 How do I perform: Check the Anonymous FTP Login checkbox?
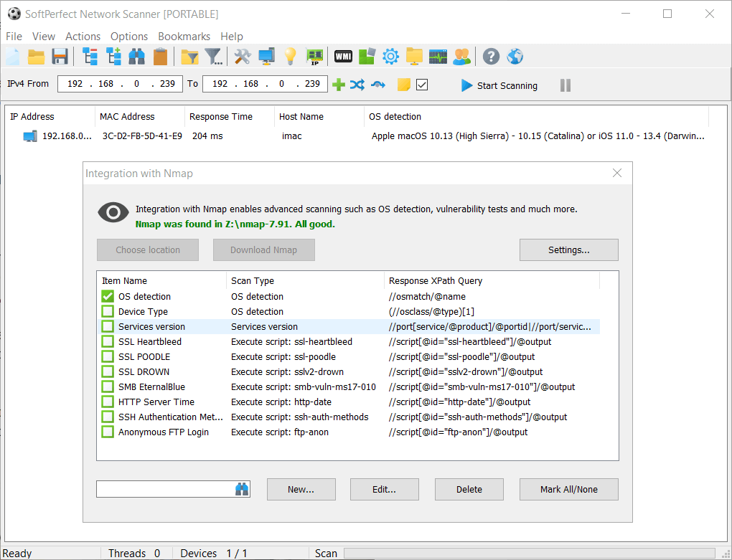108,432
